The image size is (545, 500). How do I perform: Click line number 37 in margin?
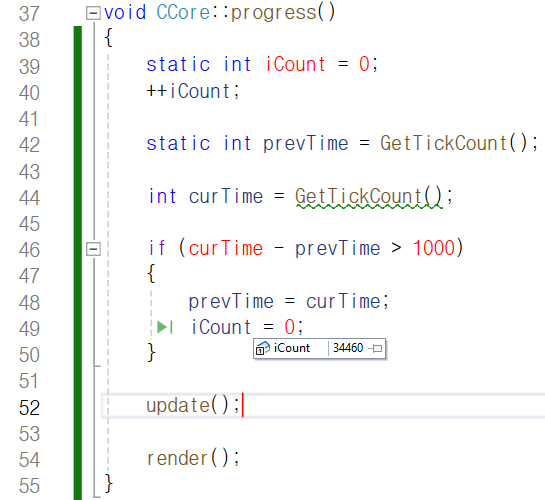click(x=29, y=14)
